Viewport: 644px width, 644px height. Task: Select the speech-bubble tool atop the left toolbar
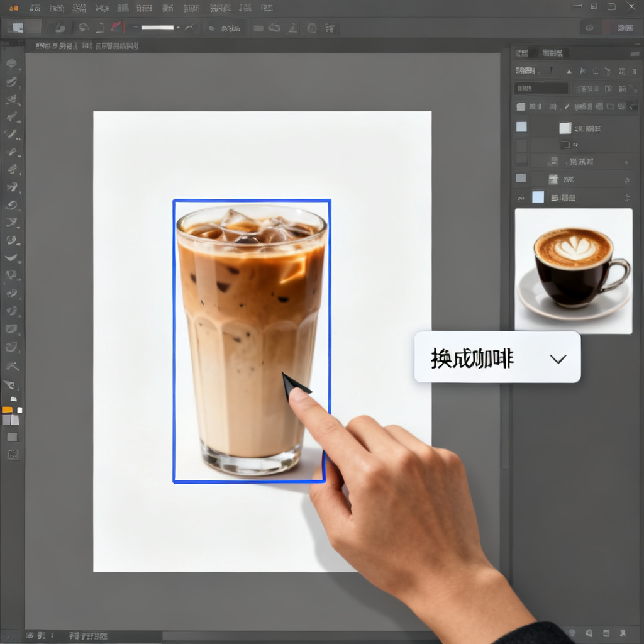(x=11, y=64)
